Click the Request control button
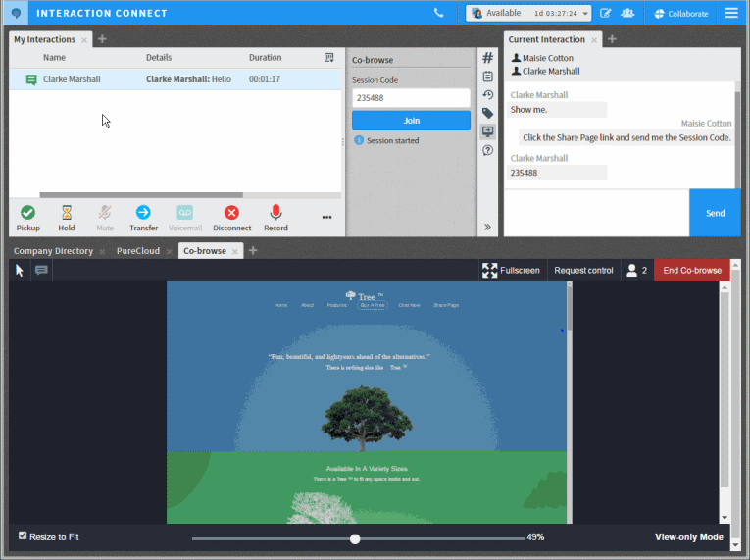Image resolution: width=750 pixels, height=560 pixels. (583, 271)
